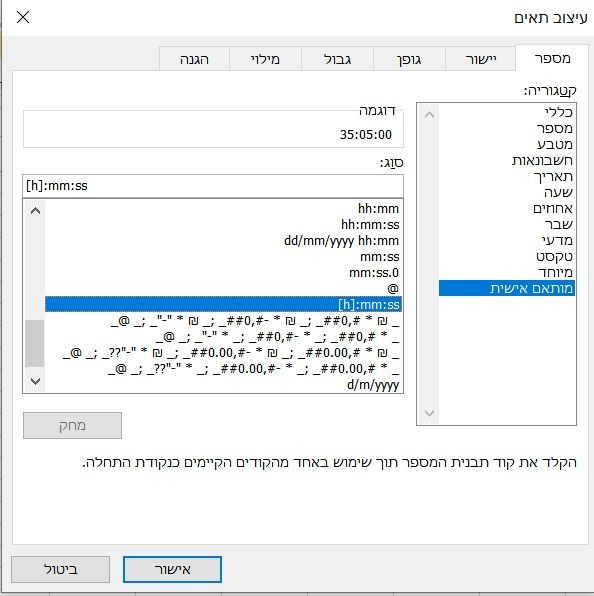594x596 pixels.
Task: Pick the שבר category
Action: pyautogui.click(x=507, y=224)
